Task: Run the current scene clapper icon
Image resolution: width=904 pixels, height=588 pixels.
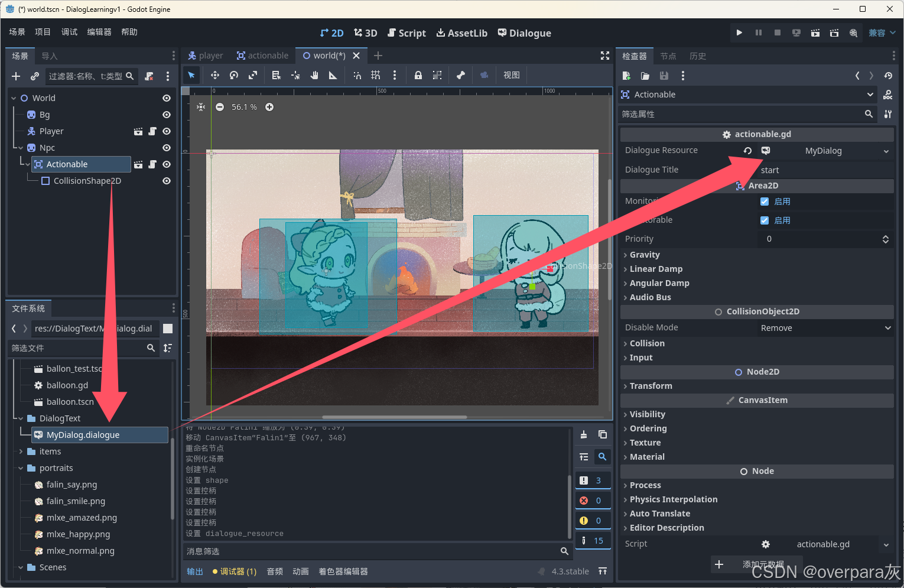Action: click(x=815, y=33)
